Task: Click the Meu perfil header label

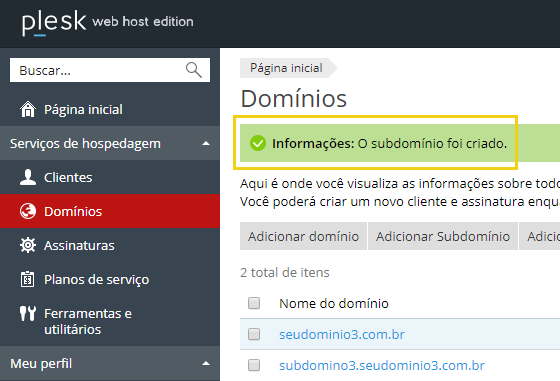Action: 41,364
